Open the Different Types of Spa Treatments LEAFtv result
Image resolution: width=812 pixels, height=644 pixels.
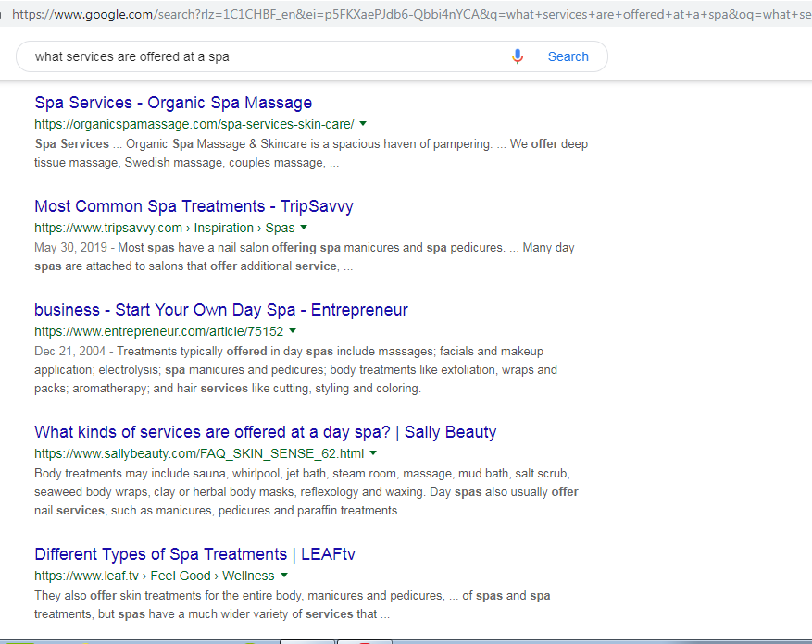194,554
